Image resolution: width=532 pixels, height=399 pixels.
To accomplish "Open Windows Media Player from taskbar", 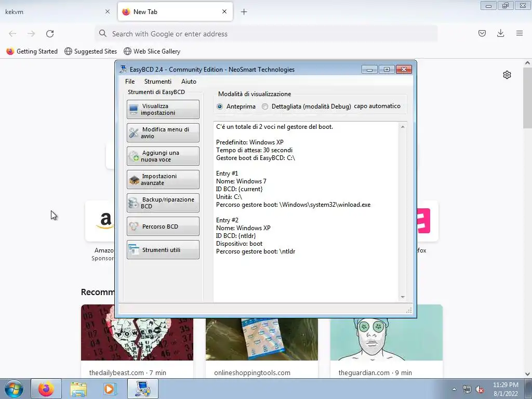I will point(109,389).
